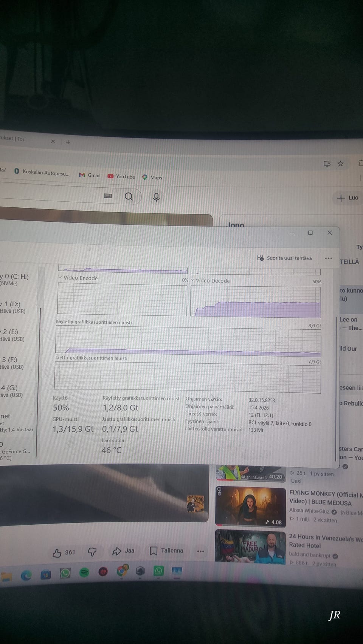The width and height of the screenshot is (363, 644).
Task: Open more actions ellipsis beside Tallenna
Action: (200, 551)
